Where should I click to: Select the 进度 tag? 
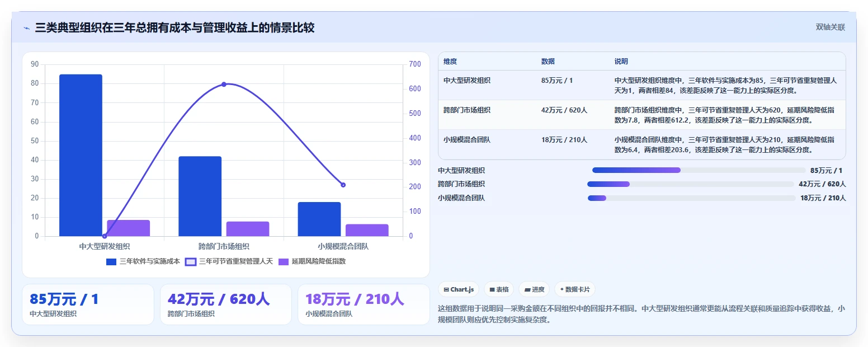(534, 289)
